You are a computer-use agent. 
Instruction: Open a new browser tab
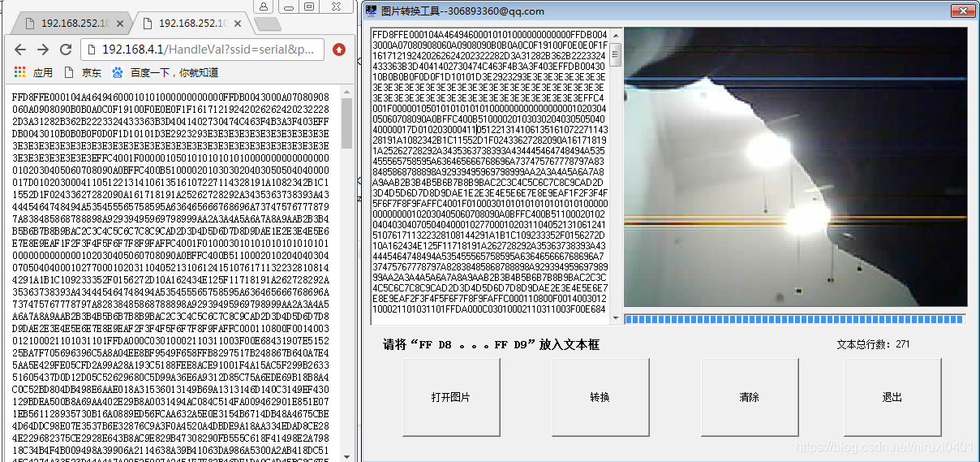(268, 24)
